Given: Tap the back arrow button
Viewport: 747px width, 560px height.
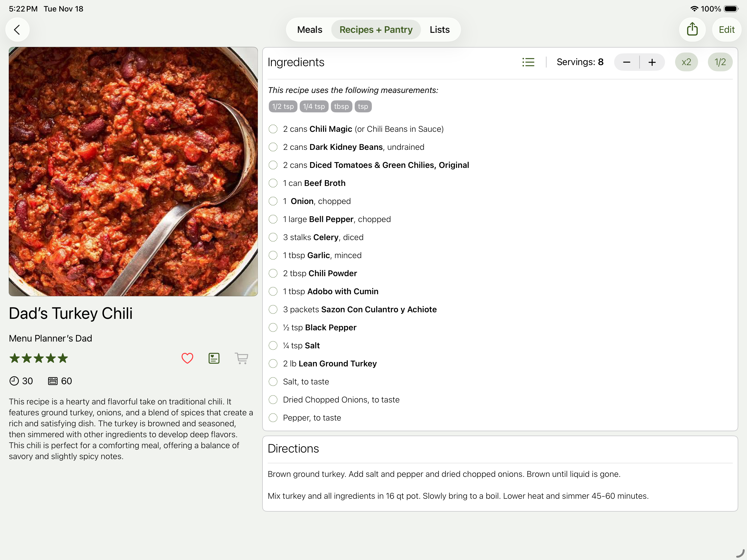Looking at the screenshot, I should (17, 30).
